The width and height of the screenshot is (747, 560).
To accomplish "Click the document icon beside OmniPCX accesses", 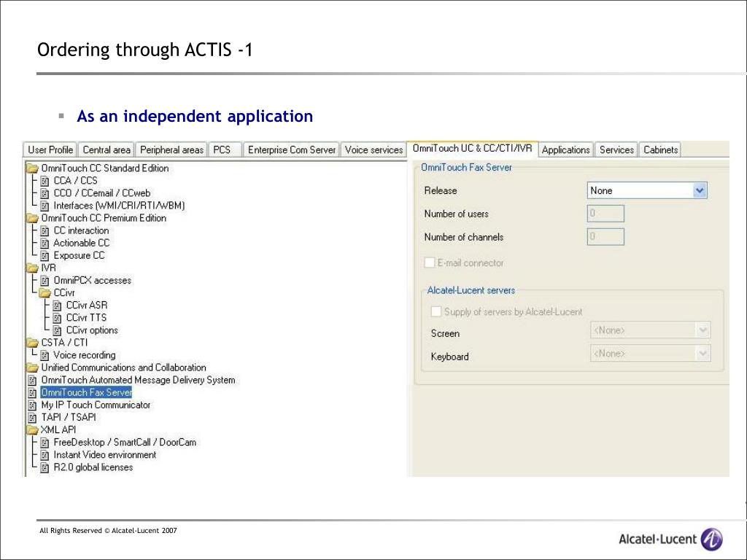I will pyautogui.click(x=44, y=281).
